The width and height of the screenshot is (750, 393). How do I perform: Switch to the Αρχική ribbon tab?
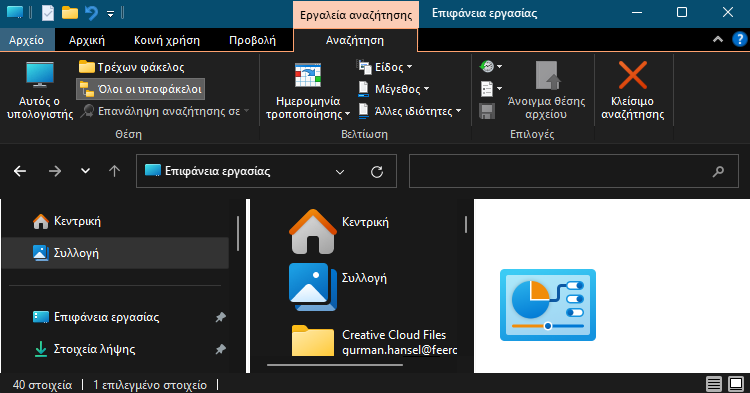pyautogui.click(x=87, y=40)
